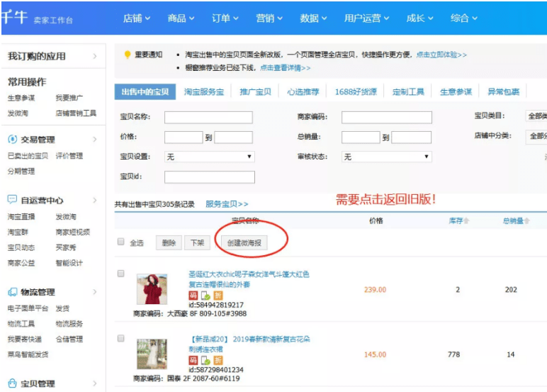The image size is (547, 392).
Task: Click the white dress product thumbnail
Action: [x=152, y=354]
